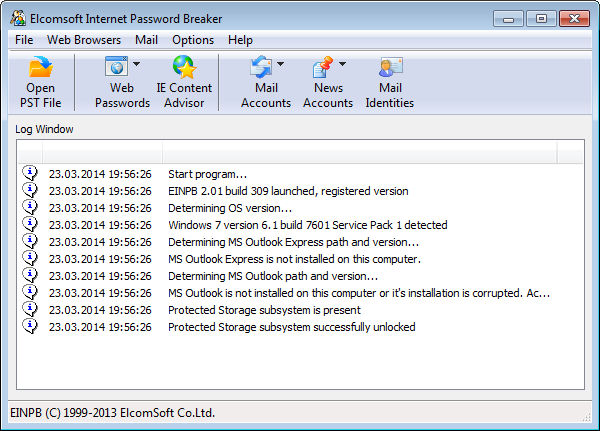
Task: Open IE Content Advisor tool
Action: tap(184, 68)
